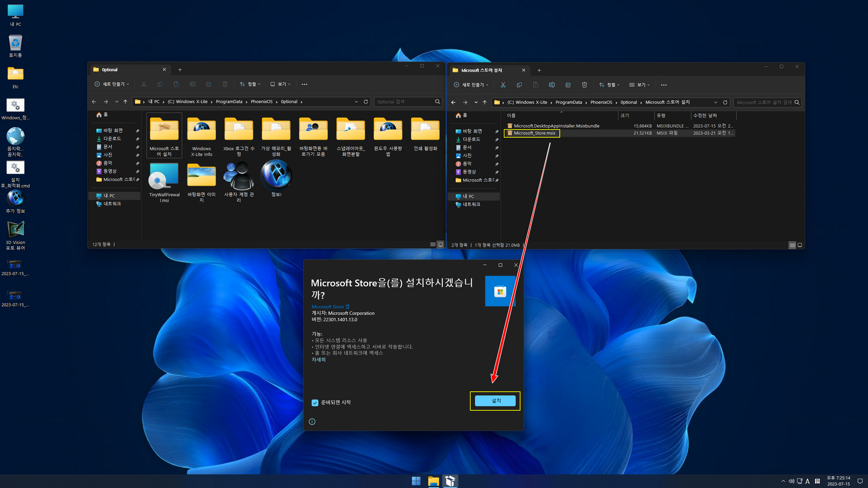
Task: Sort by the 수정한 날짜 column header
Action: 713,115
